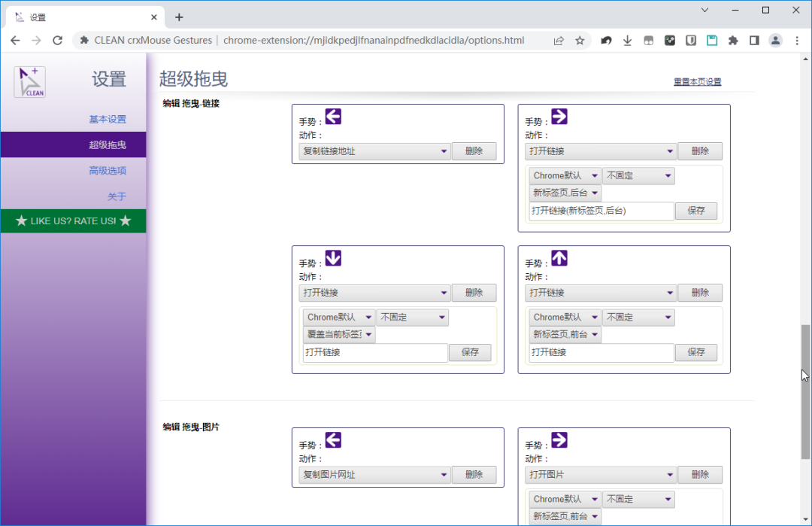This screenshot has height=526, width=812.
Task: Open the 覆盖当前标签页 dropdown
Action: [339, 335]
